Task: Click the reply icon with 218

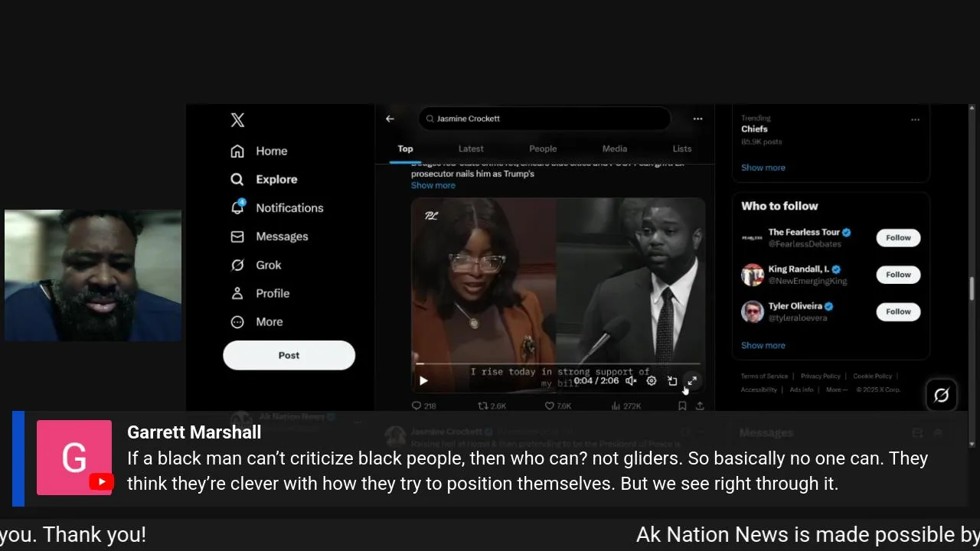Action: pos(423,406)
